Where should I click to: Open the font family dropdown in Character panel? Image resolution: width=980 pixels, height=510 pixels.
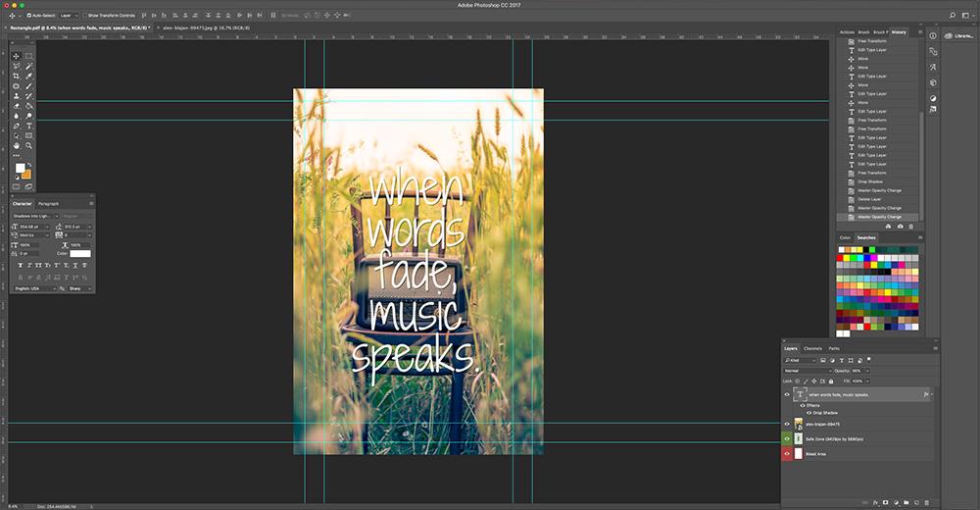click(x=35, y=216)
